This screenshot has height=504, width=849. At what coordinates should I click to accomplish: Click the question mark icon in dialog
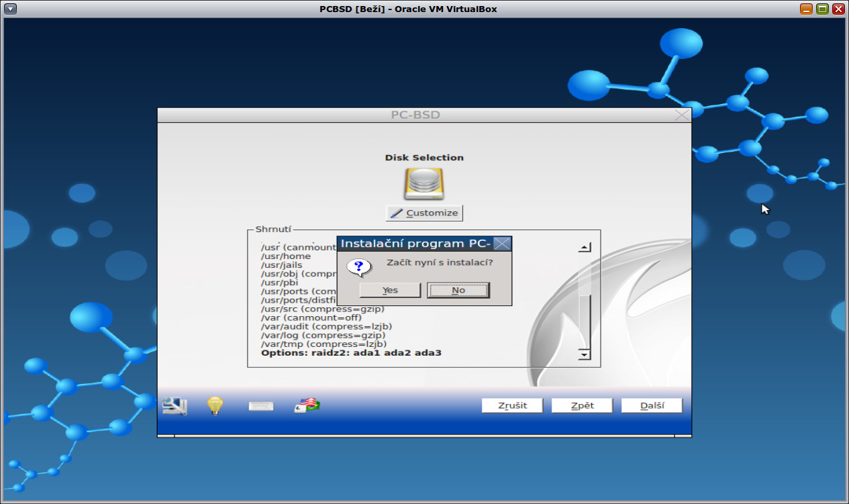360,266
